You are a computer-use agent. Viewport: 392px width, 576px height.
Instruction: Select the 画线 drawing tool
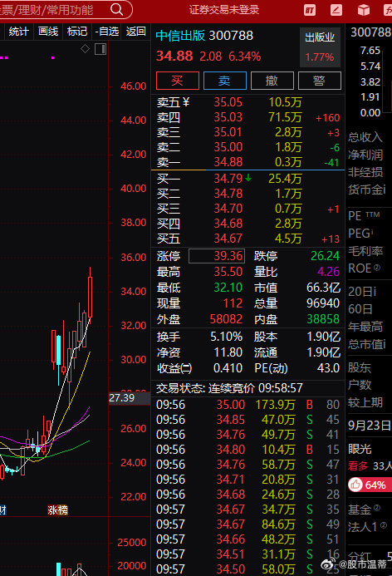[48, 32]
